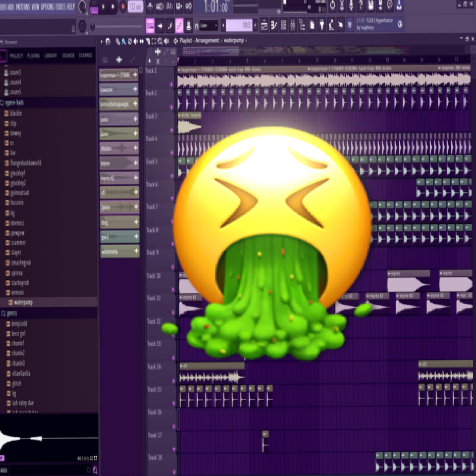Adjust the main pitch knob
The height and width of the screenshot is (476, 476).
point(82,26)
